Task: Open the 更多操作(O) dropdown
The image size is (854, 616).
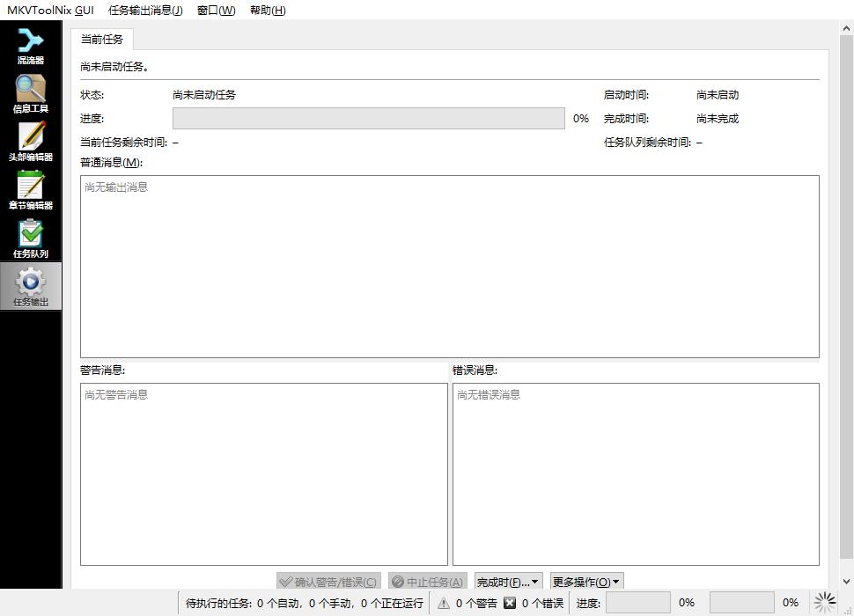Action: click(x=586, y=582)
